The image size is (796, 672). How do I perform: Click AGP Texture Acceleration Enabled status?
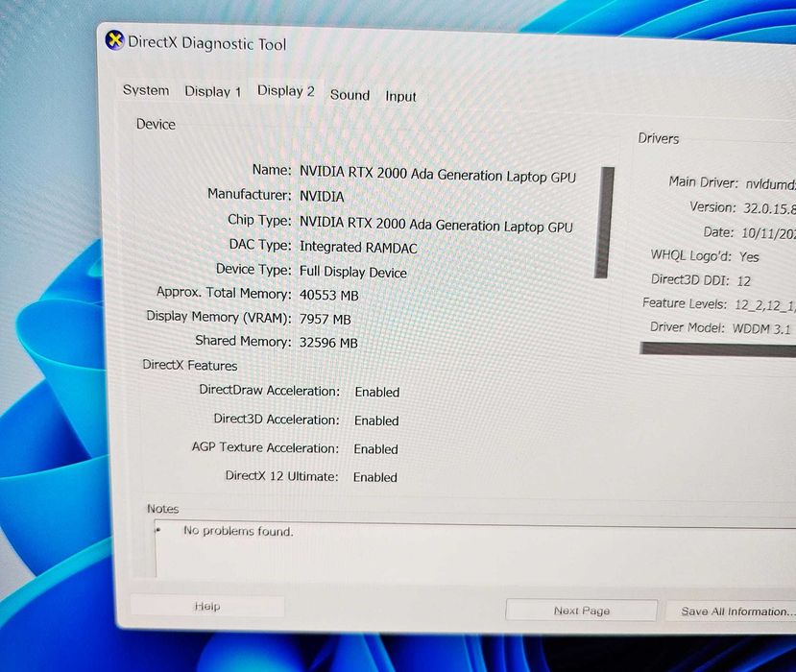tap(375, 448)
